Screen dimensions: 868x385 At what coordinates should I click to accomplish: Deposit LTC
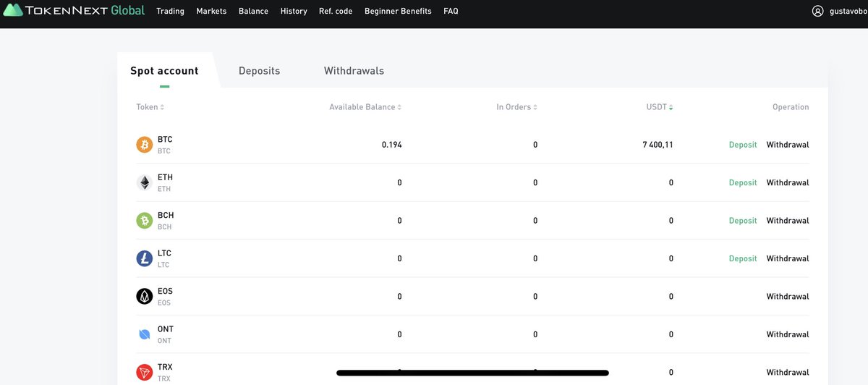click(x=743, y=258)
